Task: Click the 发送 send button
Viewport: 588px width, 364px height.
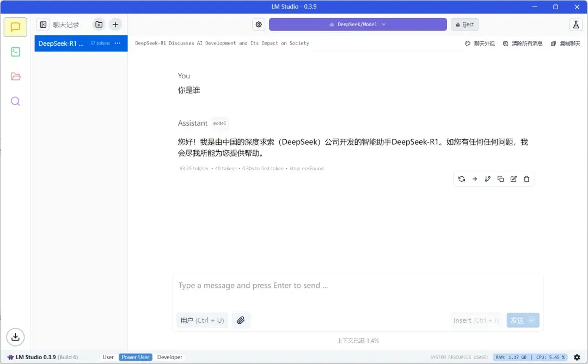Action: point(523,320)
